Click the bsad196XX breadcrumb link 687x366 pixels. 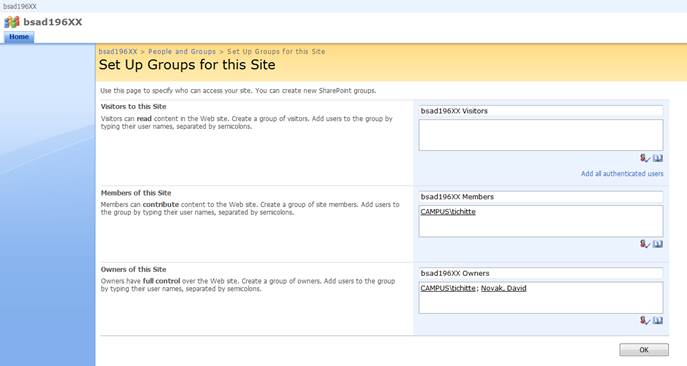(x=118, y=51)
